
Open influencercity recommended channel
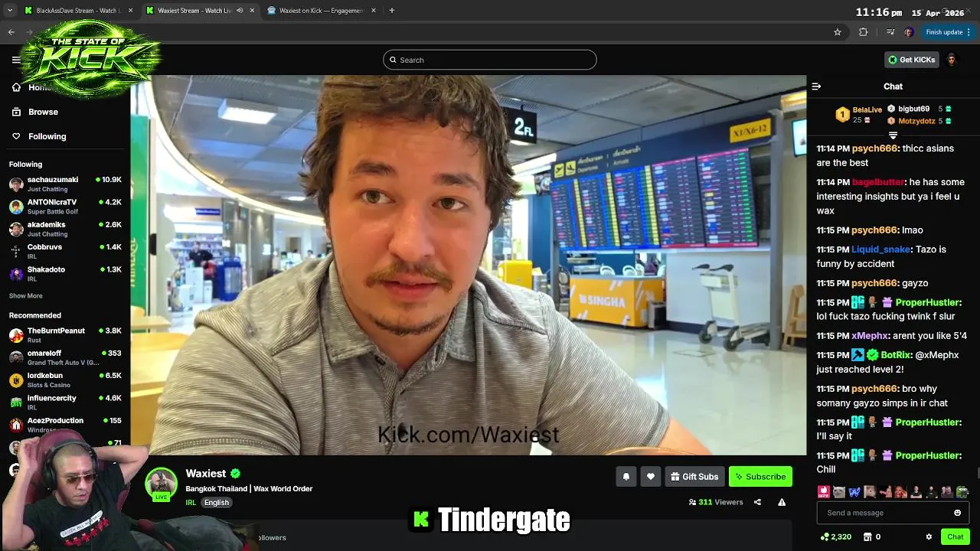tap(65, 402)
